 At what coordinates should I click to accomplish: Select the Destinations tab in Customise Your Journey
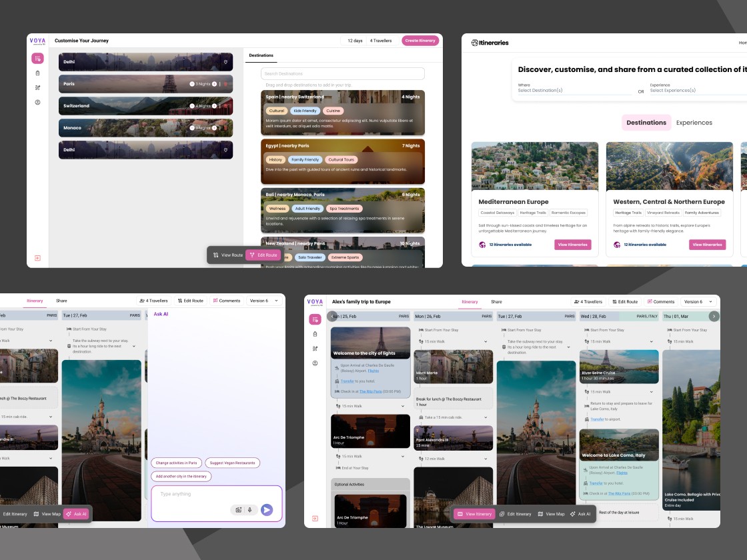[261, 55]
